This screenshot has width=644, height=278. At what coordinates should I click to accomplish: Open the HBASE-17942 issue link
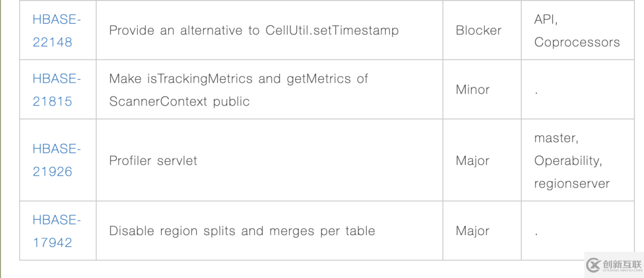57,231
